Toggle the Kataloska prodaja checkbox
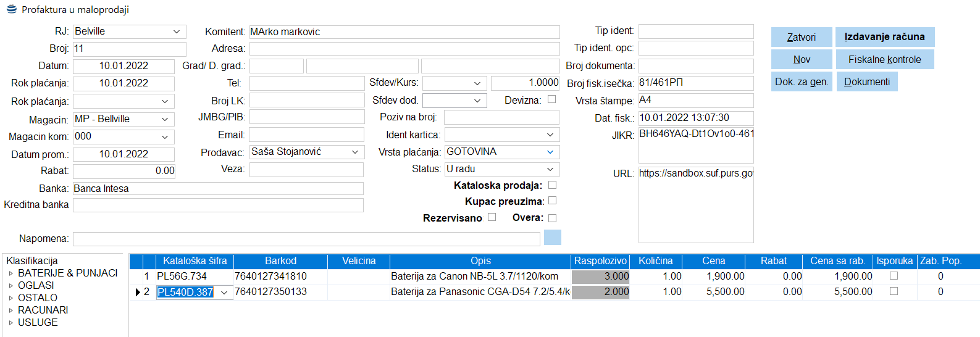 point(552,185)
